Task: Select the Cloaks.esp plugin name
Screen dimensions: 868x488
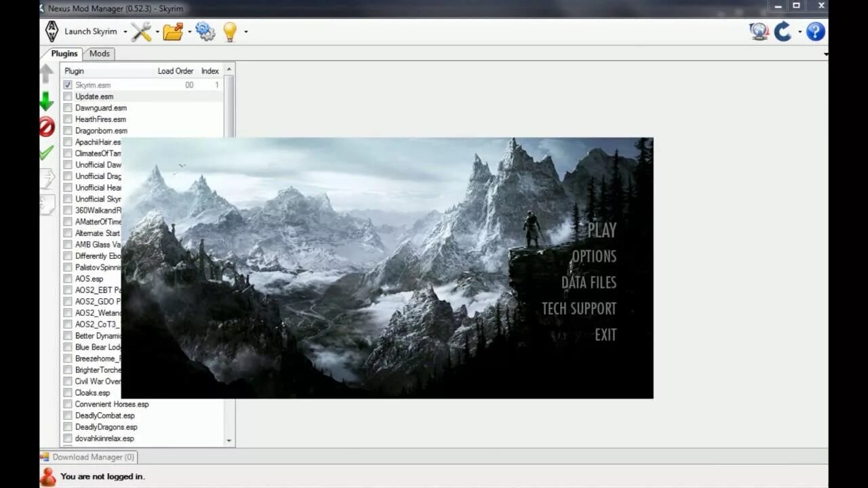Action: 92,393
